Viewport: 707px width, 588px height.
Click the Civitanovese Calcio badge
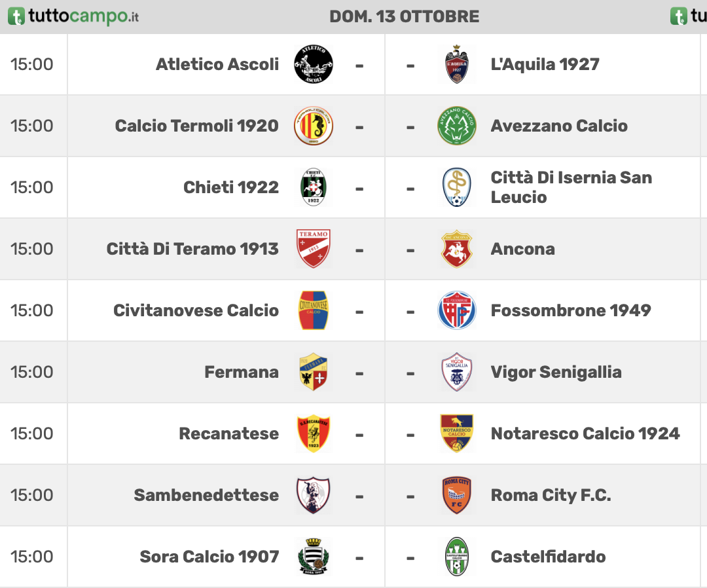(314, 310)
